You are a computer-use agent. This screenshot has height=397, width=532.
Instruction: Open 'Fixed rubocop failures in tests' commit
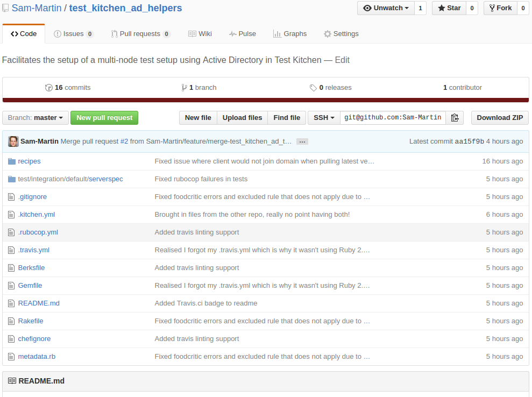[x=201, y=179]
